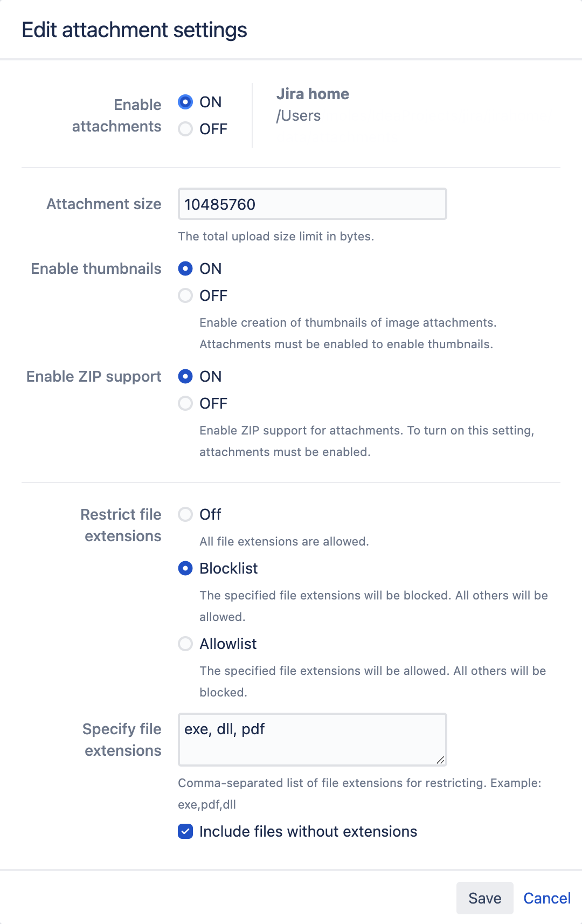Turn Enable attachments ON
582x924 pixels.
tap(185, 102)
